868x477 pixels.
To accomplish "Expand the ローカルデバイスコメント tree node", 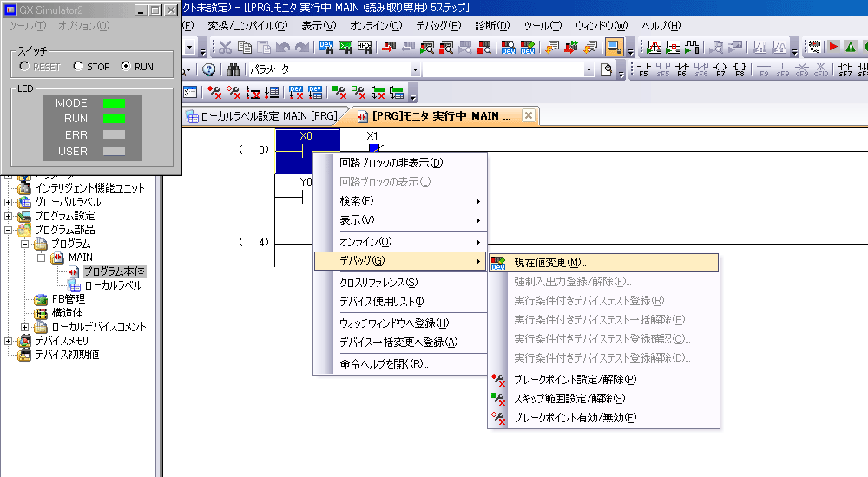I will click(x=25, y=327).
